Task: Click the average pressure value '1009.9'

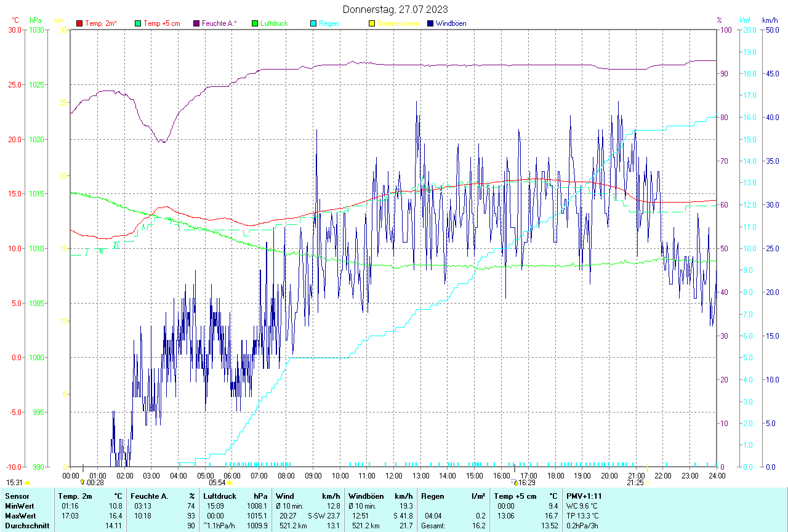Action: [x=257, y=526]
